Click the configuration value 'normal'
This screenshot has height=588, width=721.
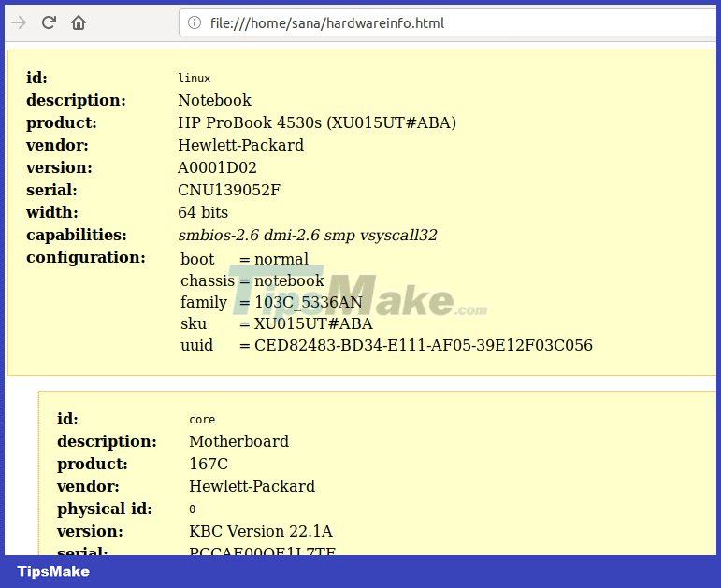(281, 259)
